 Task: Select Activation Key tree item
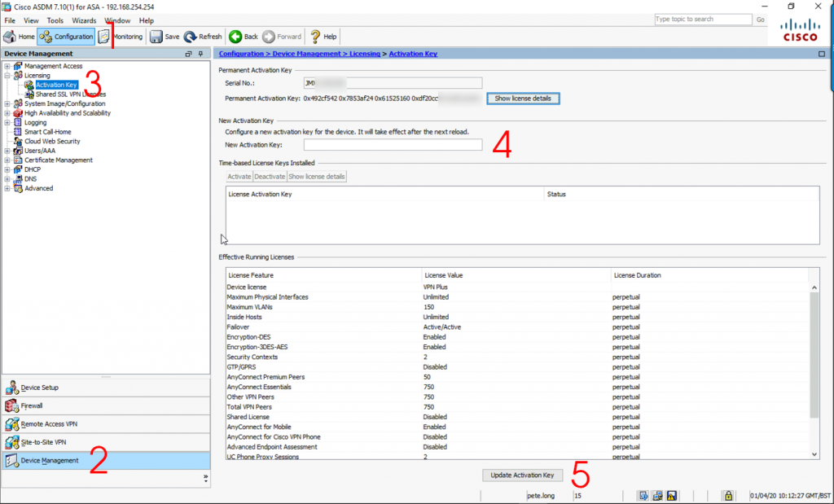[56, 85]
